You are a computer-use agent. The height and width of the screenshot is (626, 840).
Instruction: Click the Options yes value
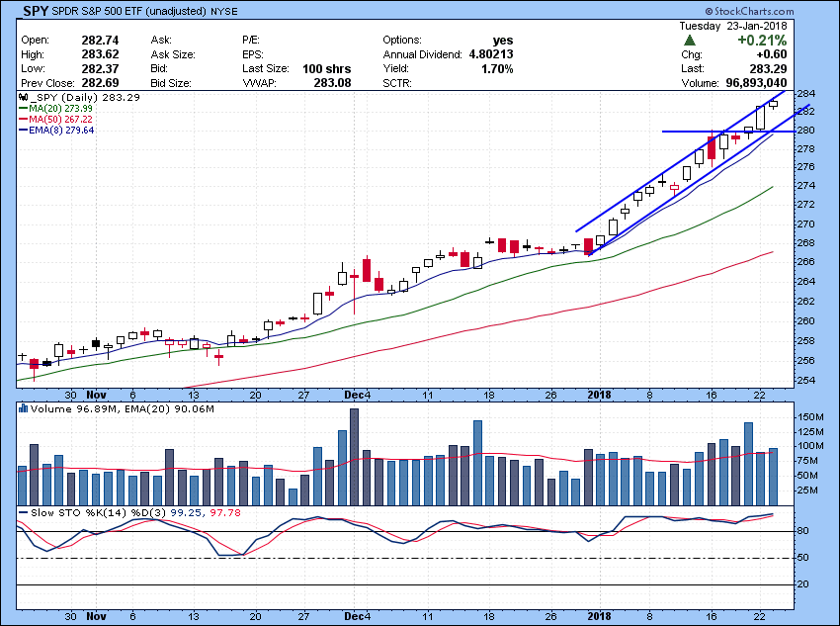(503, 41)
